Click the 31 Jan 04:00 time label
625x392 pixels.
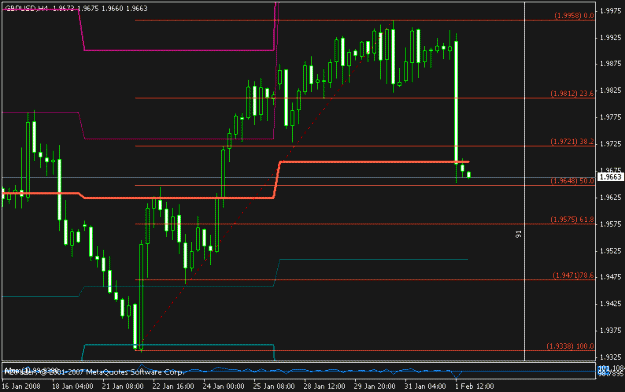[x=425, y=386]
